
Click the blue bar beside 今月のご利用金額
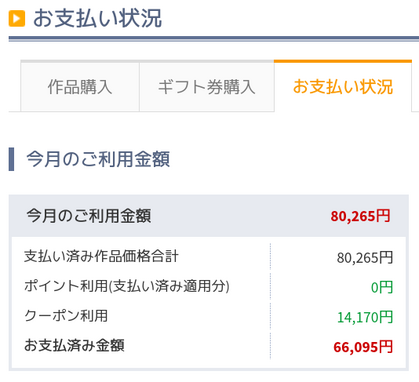click(x=11, y=159)
